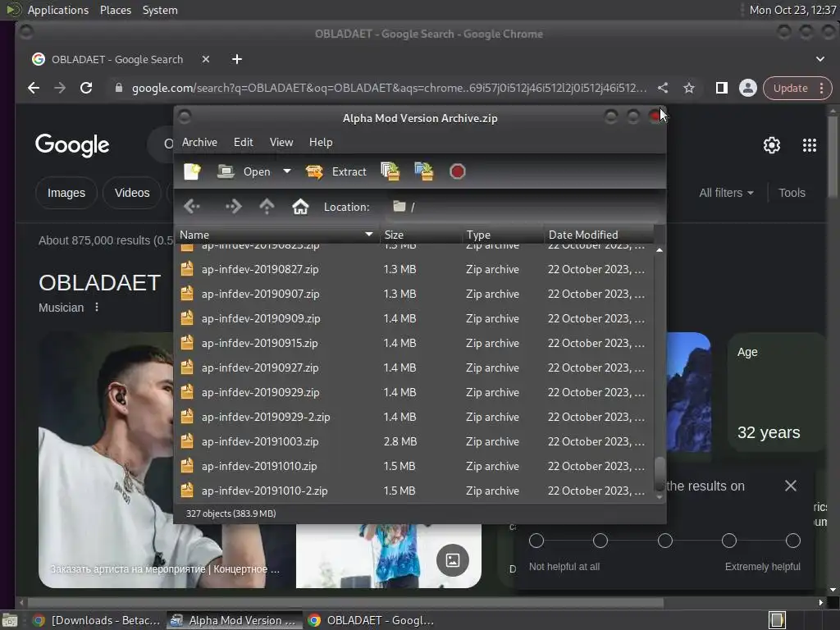The image size is (840, 630).
Task: Open Places menu in top panel
Action: pos(115,10)
